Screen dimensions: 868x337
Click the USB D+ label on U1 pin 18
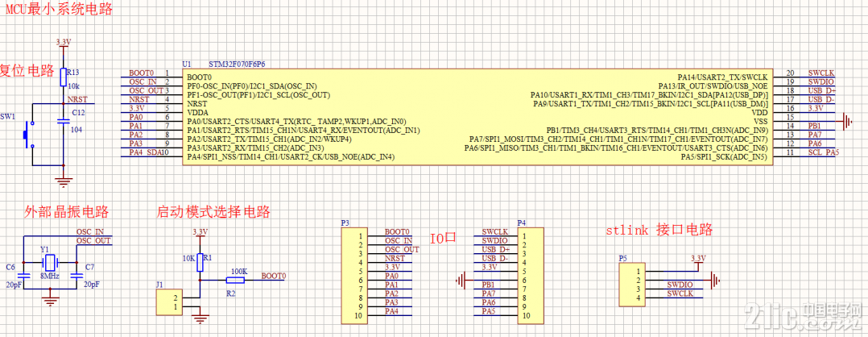[822, 90]
